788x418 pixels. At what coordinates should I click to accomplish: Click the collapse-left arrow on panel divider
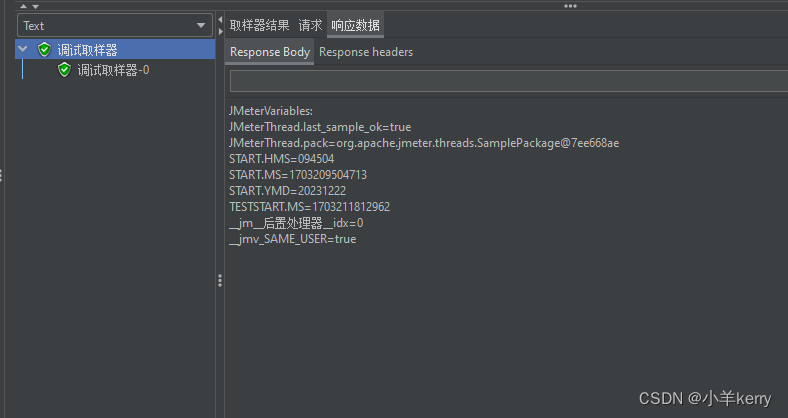click(x=220, y=20)
